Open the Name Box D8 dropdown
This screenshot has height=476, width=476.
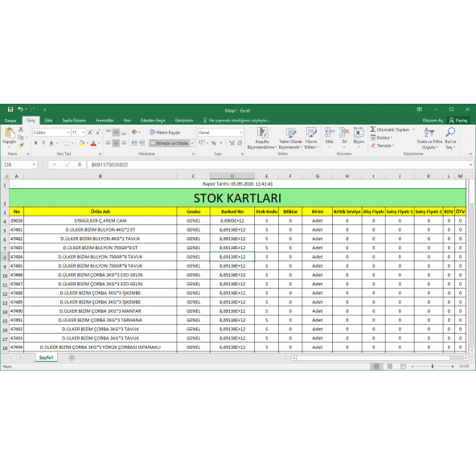point(34,165)
